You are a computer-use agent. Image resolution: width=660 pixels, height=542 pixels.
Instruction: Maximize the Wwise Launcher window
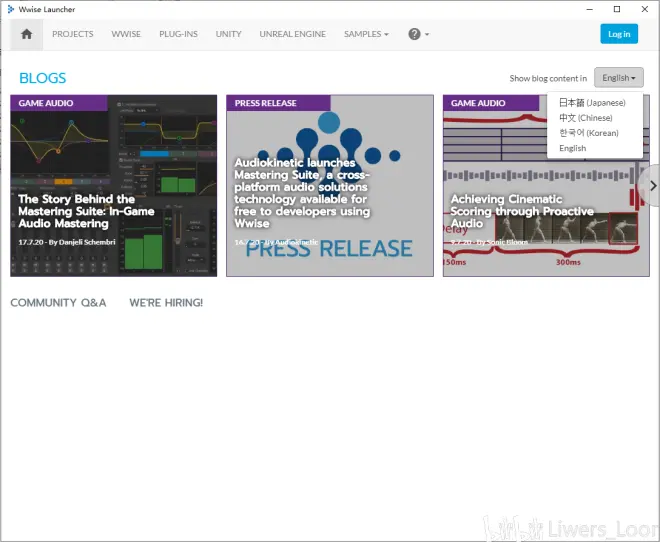click(617, 9)
